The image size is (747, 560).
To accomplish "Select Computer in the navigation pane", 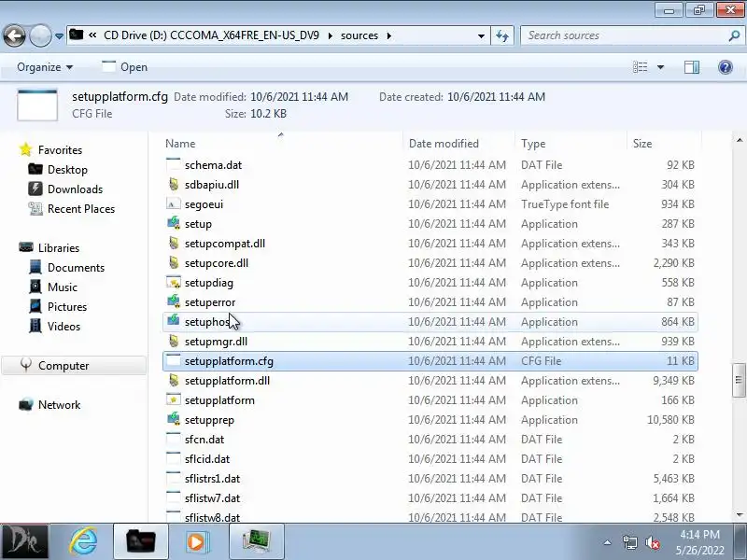I will pos(63,366).
